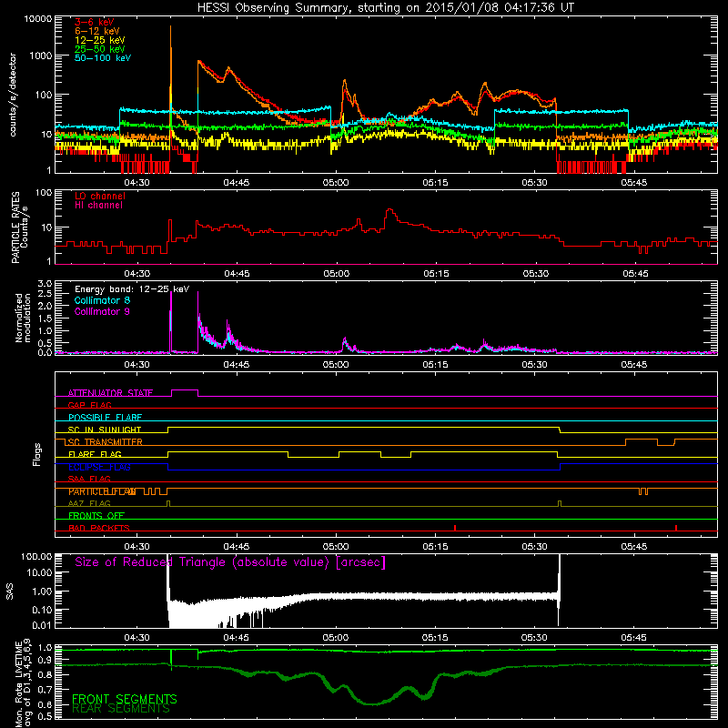Select the Collimator 8 legend entry

[x=102, y=300]
